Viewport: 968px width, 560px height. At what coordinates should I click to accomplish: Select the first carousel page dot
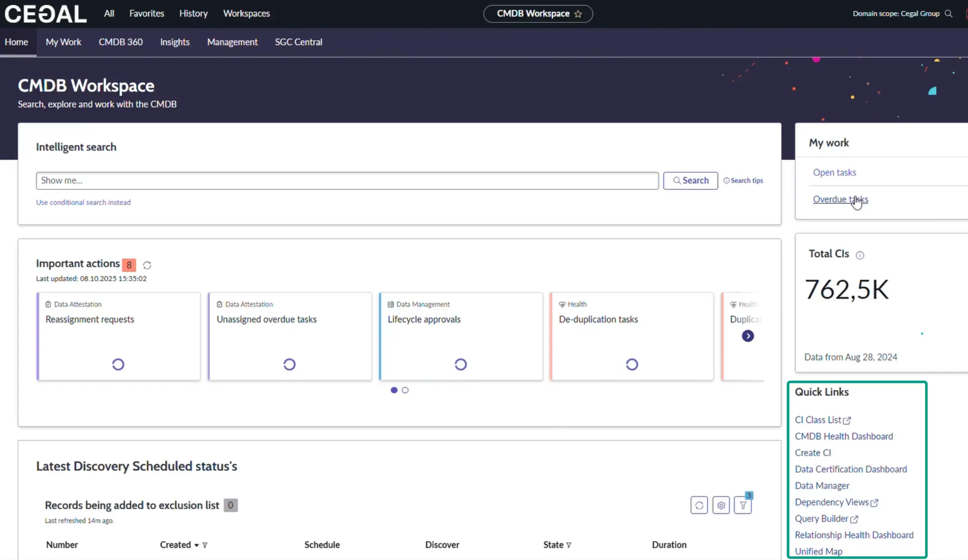tap(393, 390)
